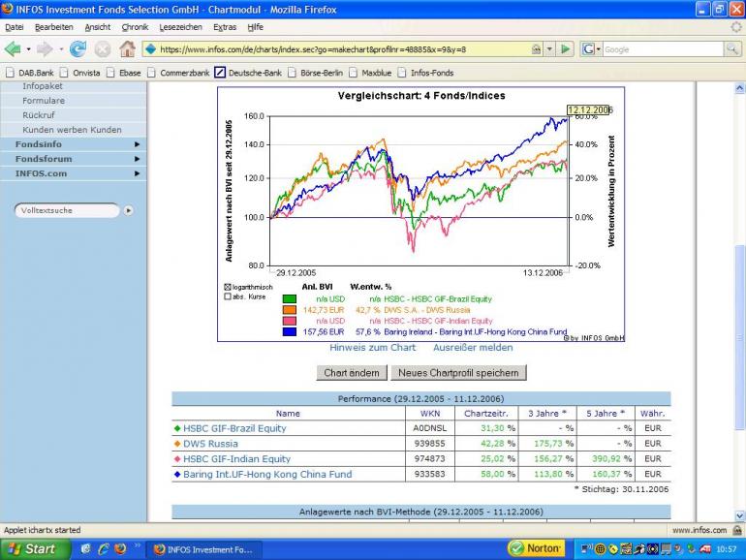The image size is (746, 560).
Task: Click the Firefox Back arrow button
Action: (13, 49)
